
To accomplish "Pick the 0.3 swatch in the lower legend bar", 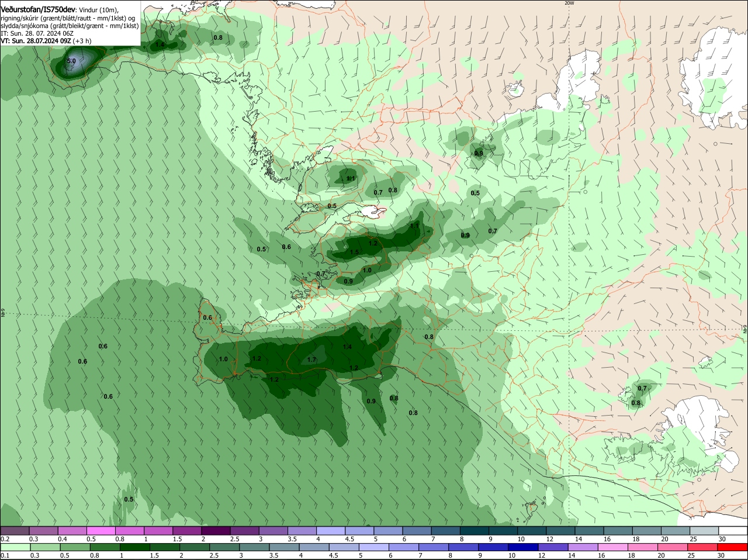I will 45,547.
